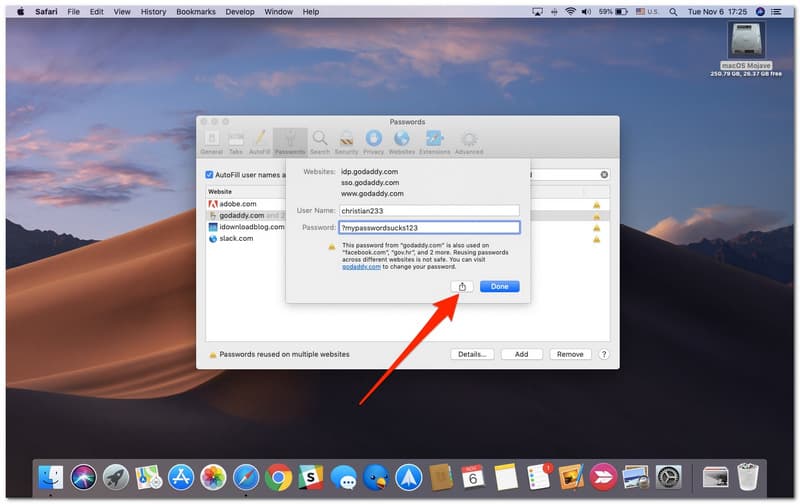Open Launchpad rocket icon in Dock
The width and height of the screenshot is (800, 504).
tap(116, 477)
